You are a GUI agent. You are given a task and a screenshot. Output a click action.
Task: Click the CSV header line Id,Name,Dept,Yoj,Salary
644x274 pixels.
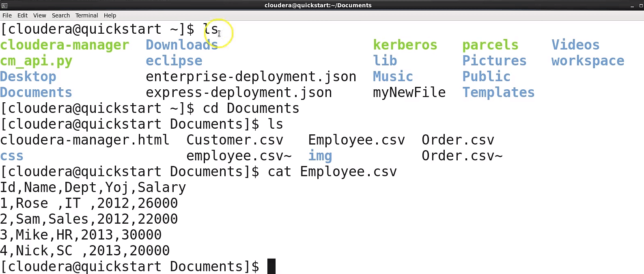pyautogui.click(x=93, y=188)
